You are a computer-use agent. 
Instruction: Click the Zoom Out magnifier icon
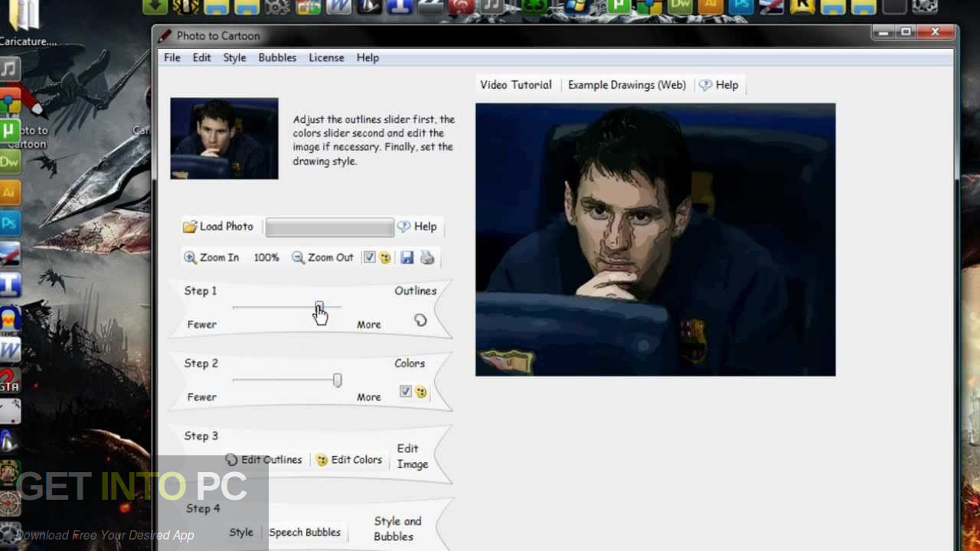[x=298, y=258]
